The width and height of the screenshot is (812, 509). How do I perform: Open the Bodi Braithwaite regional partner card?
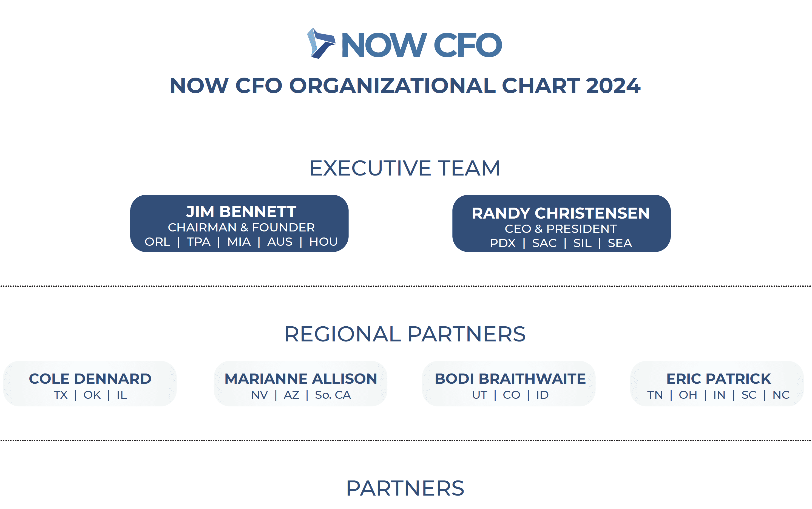click(x=509, y=383)
